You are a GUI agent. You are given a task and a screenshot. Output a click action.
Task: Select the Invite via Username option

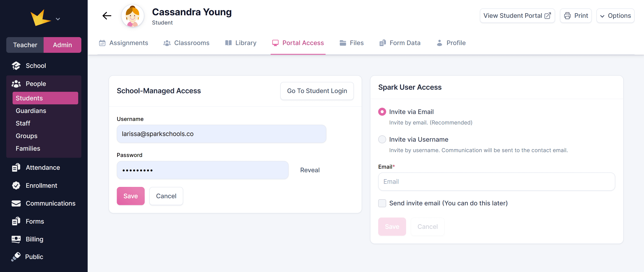382,140
